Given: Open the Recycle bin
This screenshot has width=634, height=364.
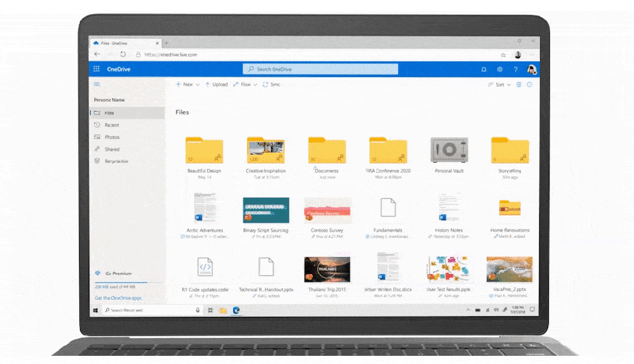Looking at the screenshot, I should (x=116, y=161).
